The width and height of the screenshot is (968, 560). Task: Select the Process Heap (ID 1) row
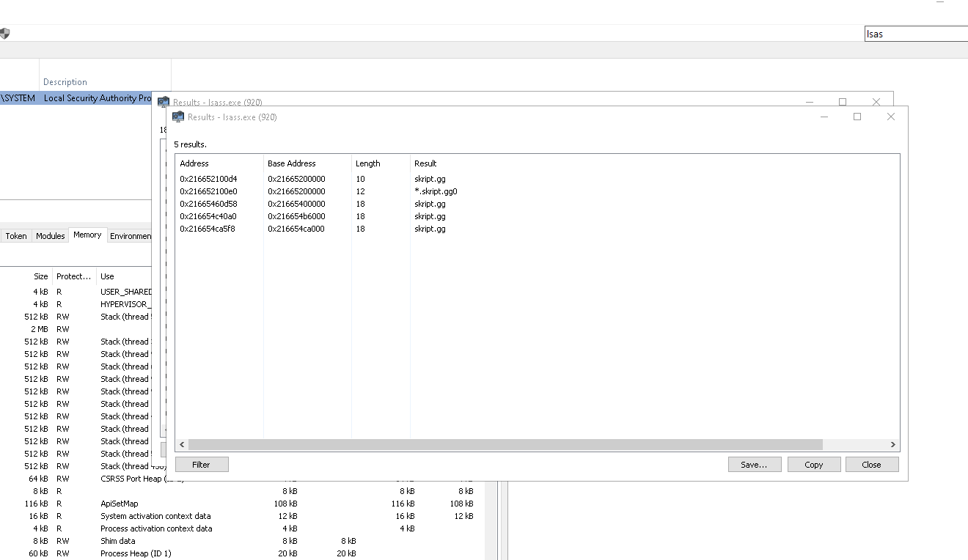[x=242, y=553]
